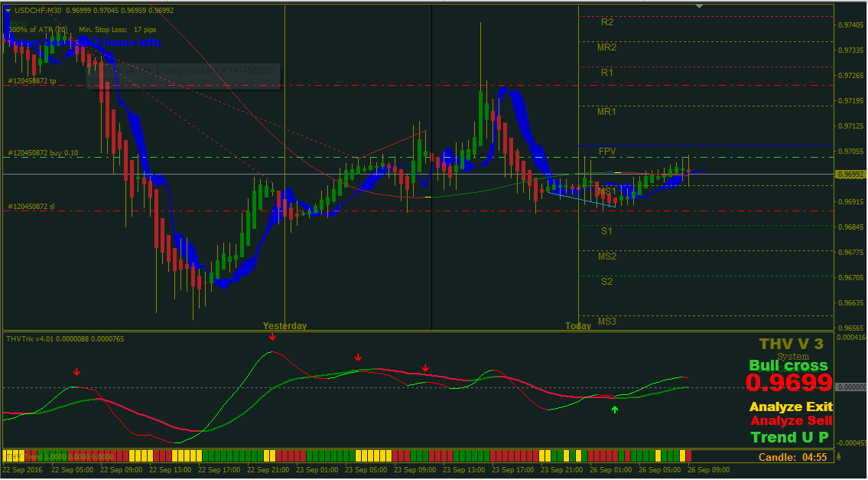This screenshot has height=480, width=868.
Task: Click the 0.96705 price scale value
Action: point(851,277)
